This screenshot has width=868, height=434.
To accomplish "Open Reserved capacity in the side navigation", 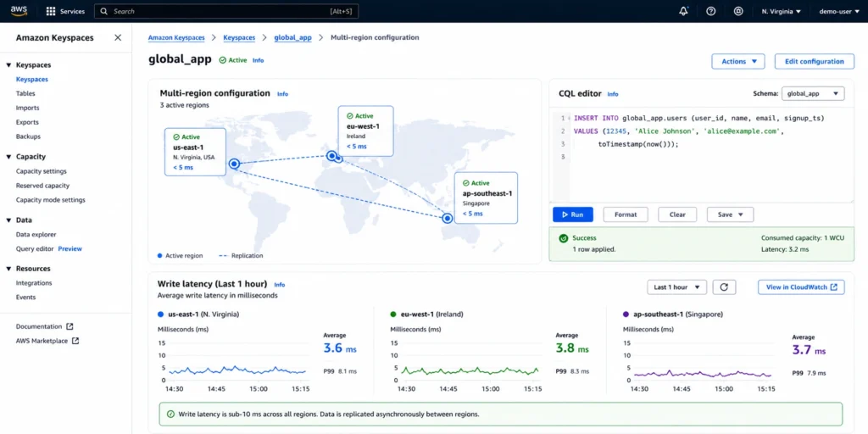I will coord(42,186).
